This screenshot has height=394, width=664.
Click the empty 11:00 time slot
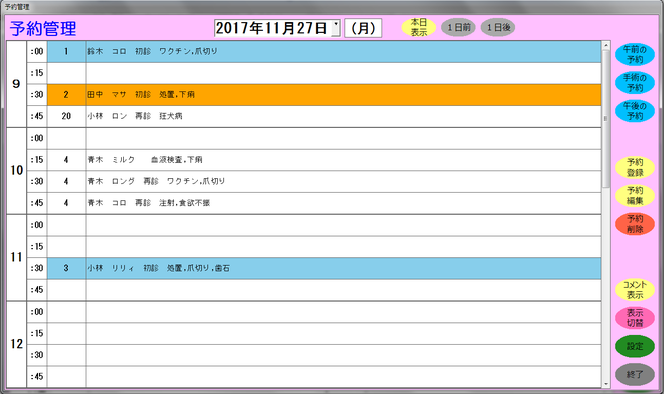[x=343, y=225]
